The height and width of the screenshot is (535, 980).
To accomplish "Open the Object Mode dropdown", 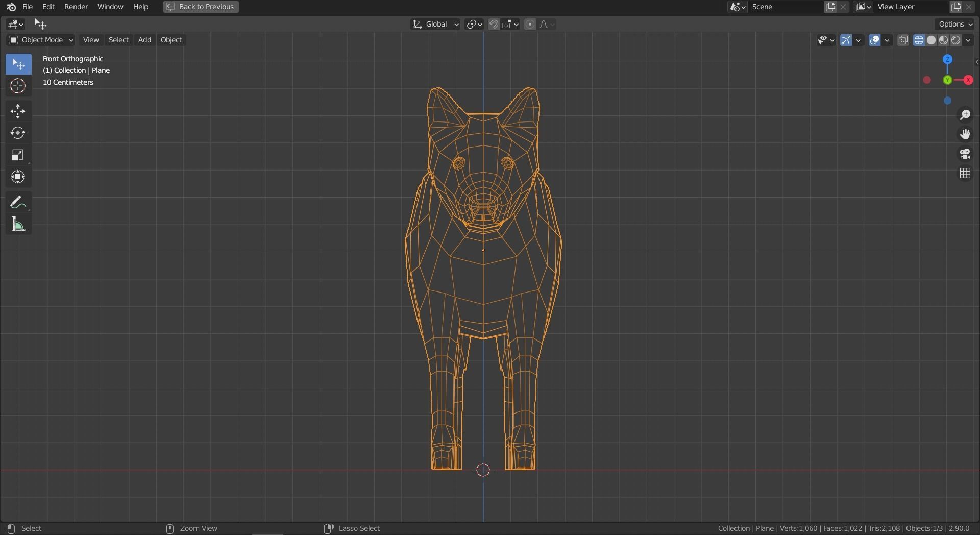I will pos(41,40).
